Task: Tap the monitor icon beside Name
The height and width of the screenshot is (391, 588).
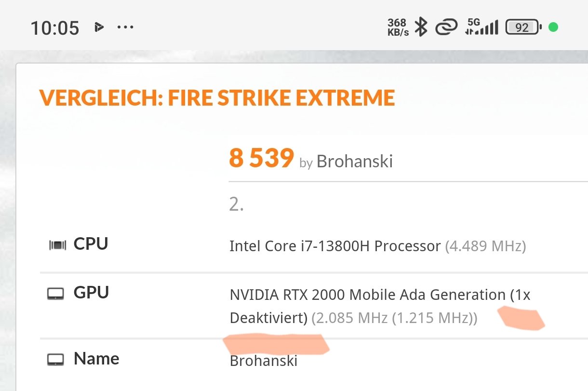Action: (x=56, y=360)
